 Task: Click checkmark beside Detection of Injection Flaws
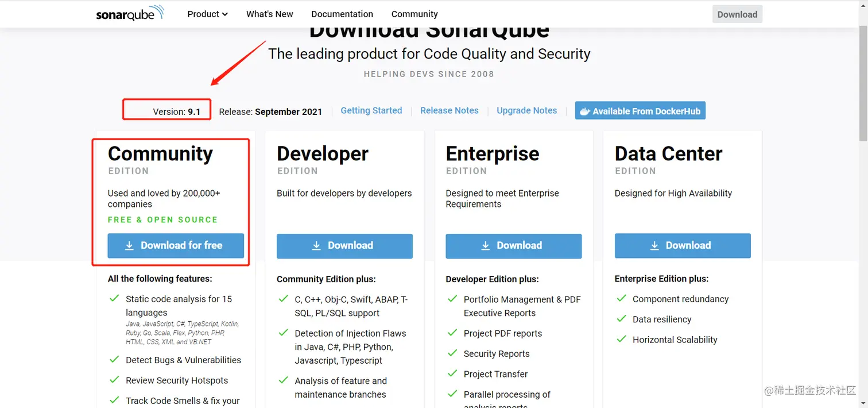tap(283, 333)
